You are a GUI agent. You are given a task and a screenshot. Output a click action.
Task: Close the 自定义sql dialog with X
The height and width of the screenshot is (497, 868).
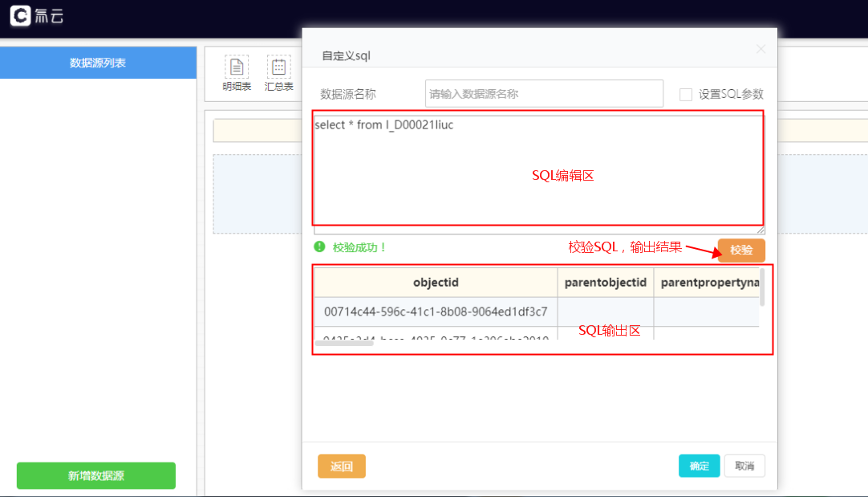pos(761,49)
